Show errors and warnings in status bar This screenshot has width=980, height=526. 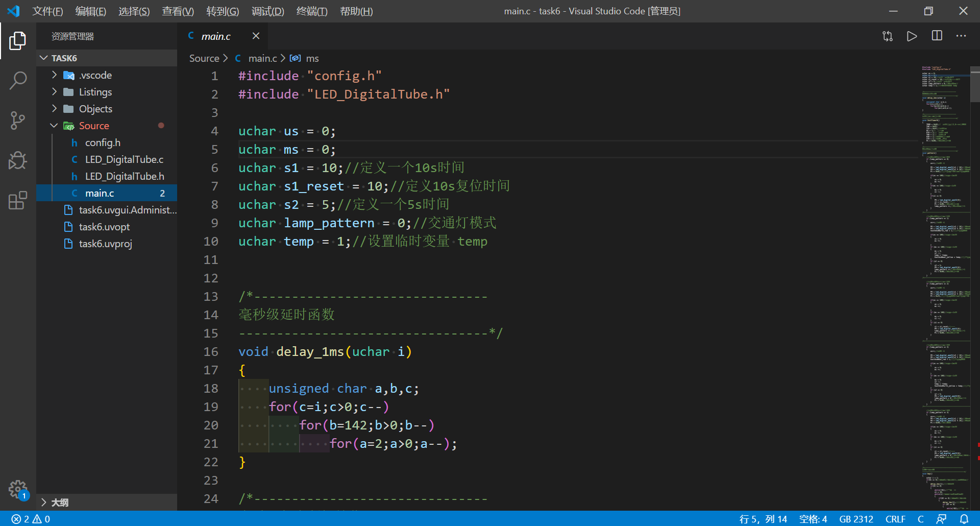31,519
